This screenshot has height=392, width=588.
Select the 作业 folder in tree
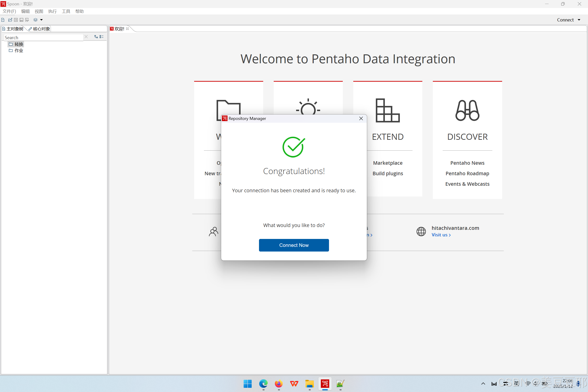tap(18, 50)
